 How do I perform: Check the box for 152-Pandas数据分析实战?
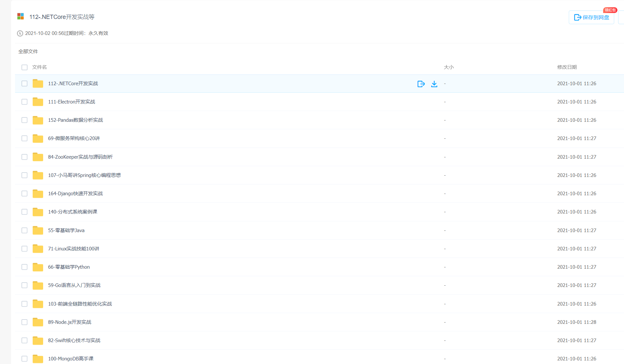(x=25, y=120)
